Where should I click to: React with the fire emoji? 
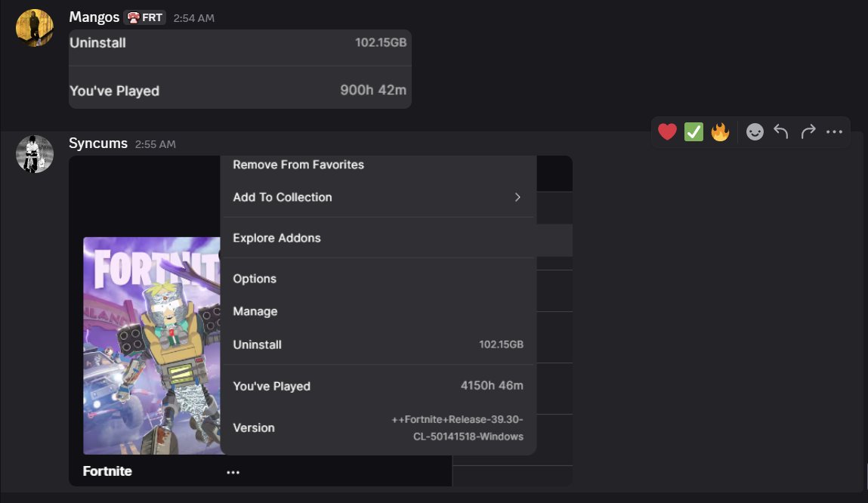point(720,131)
